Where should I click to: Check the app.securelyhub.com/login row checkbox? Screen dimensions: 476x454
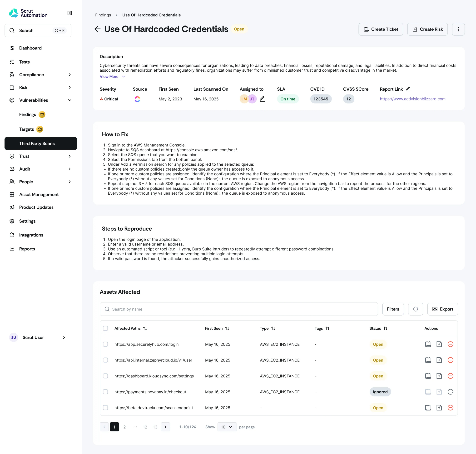[105, 344]
